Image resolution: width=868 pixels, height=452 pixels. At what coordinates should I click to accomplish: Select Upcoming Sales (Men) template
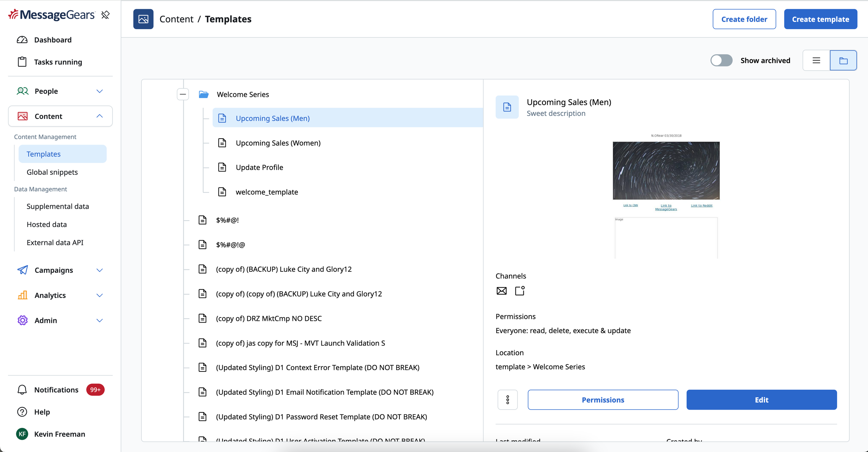pyautogui.click(x=348, y=118)
